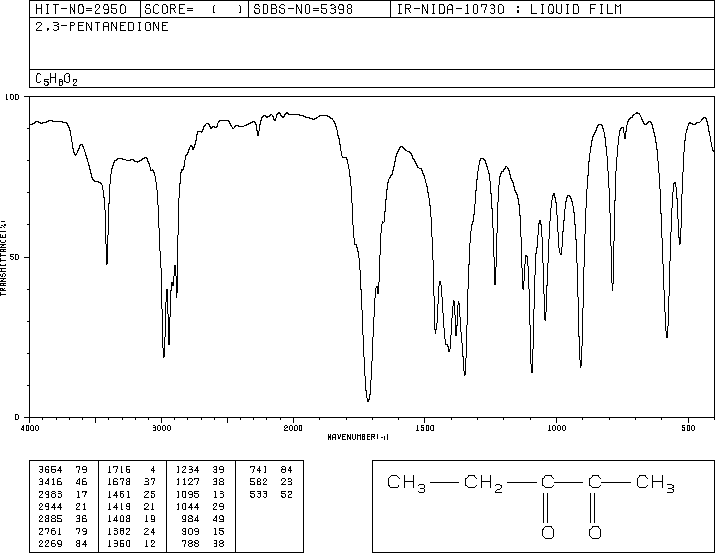Select the 2,3-PENTANEDIONE compound name
The height and width of the screenshot is (553, 715).
coord(102,27)
